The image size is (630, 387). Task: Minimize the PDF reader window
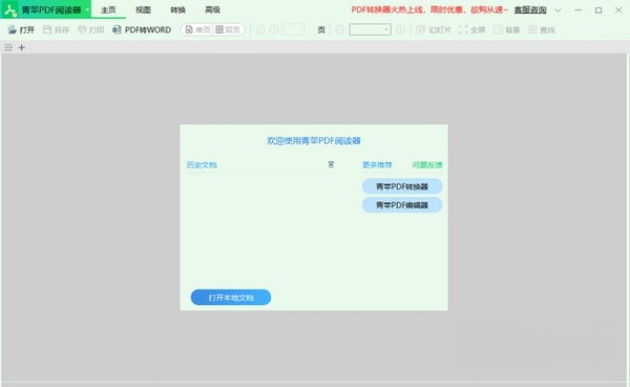(x=578, y=10)
